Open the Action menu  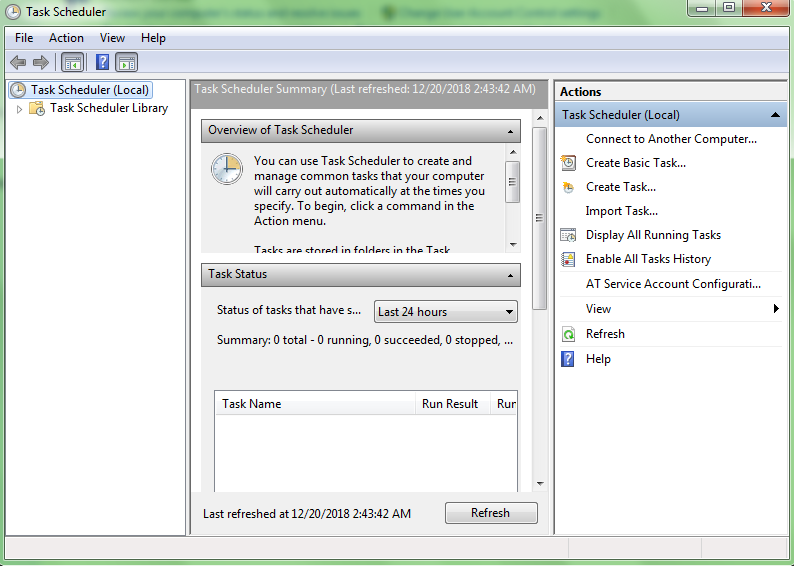[x=66, y=38]
